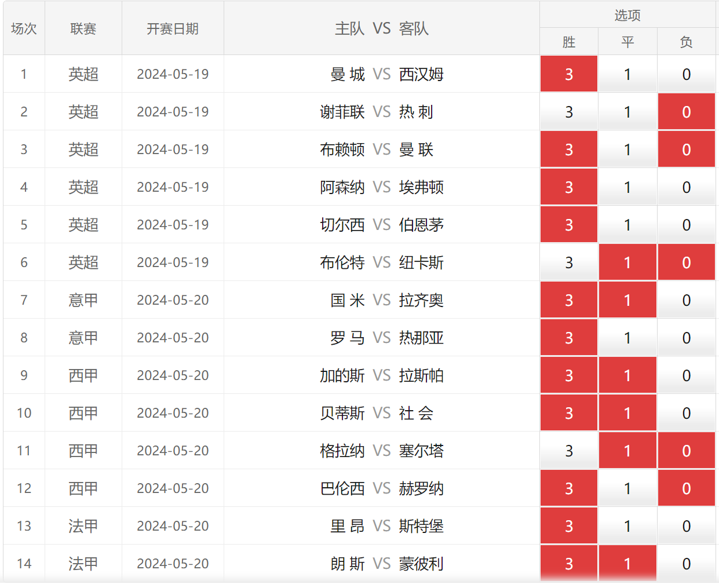Screen dimensions: 719x588
Task: Select win option 3 for 格拉纳 VS 塞尔塔
Action: (x=569, y=451)
